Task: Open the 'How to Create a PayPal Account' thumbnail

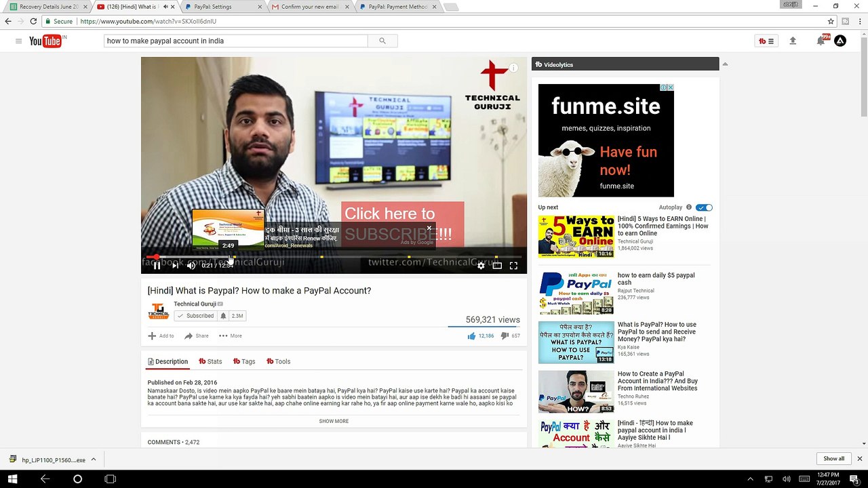Action: pyautogui.click(x=576, y=392)
